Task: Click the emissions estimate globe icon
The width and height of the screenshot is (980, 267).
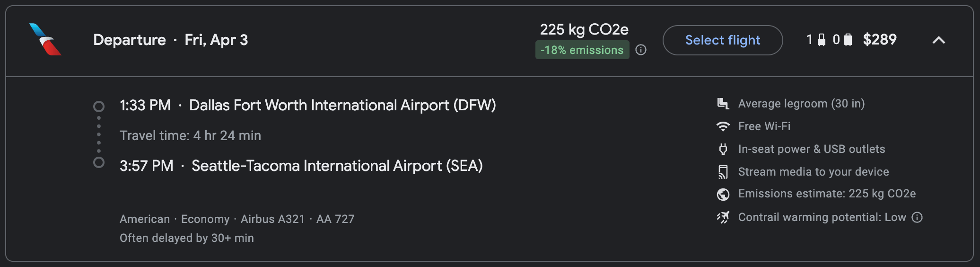Action: click(723, 194)
